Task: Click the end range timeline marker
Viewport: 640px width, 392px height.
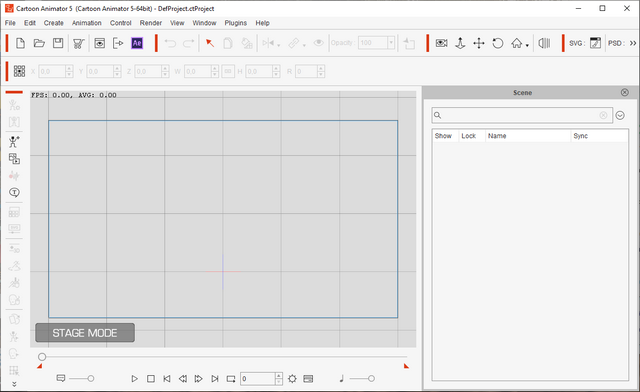Action: 406,366
